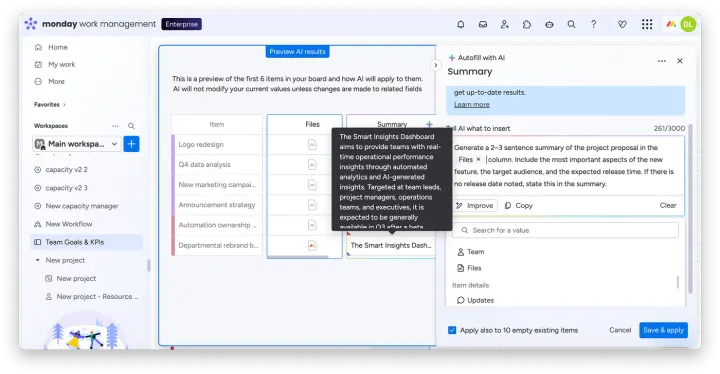The height and width of the screenshot is (374, 720).
Task: Click the heart icon in the top bar
Action: [x=622, y=24]
